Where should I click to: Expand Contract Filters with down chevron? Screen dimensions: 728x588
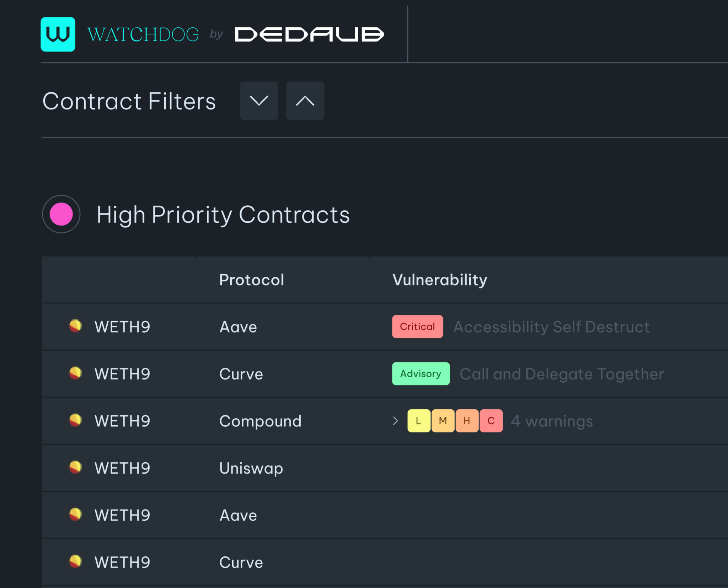coord(259,101)
